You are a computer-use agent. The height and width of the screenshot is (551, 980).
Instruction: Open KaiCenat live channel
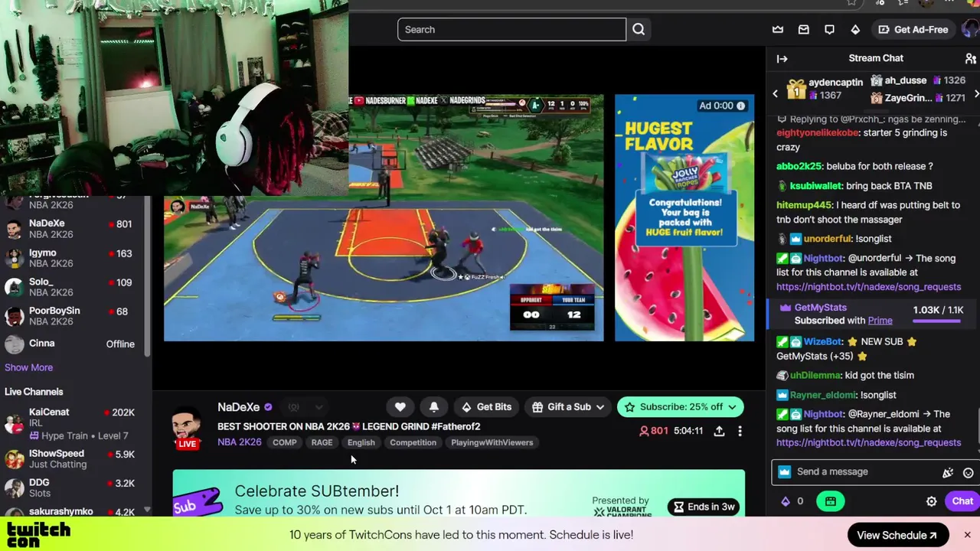(x=73, y=423)
